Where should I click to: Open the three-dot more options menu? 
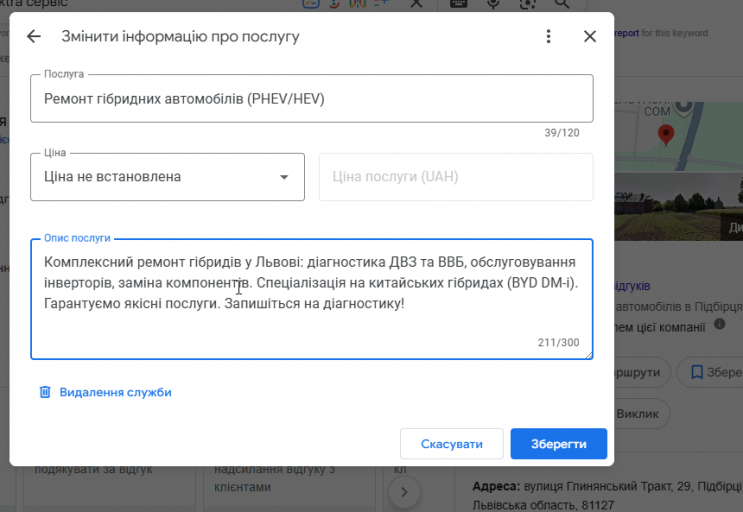tap(548, 36)
